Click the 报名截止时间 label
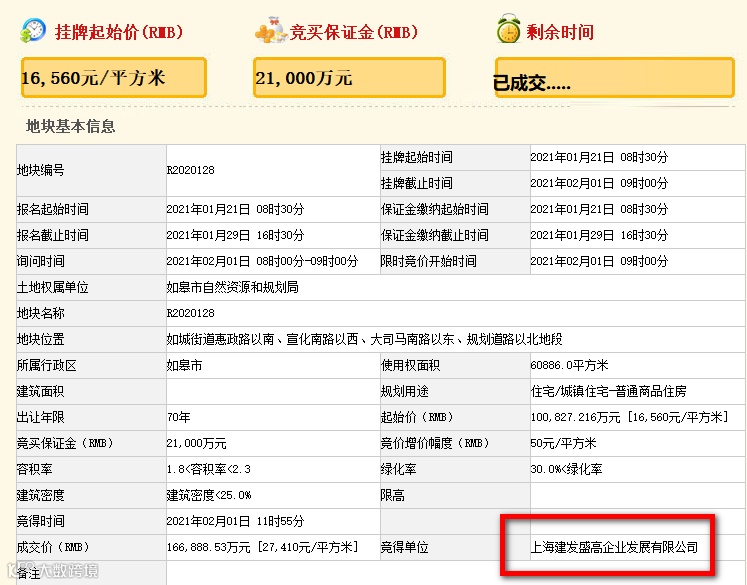Screen dimensions: 747x585 click(x=52, y=235)
